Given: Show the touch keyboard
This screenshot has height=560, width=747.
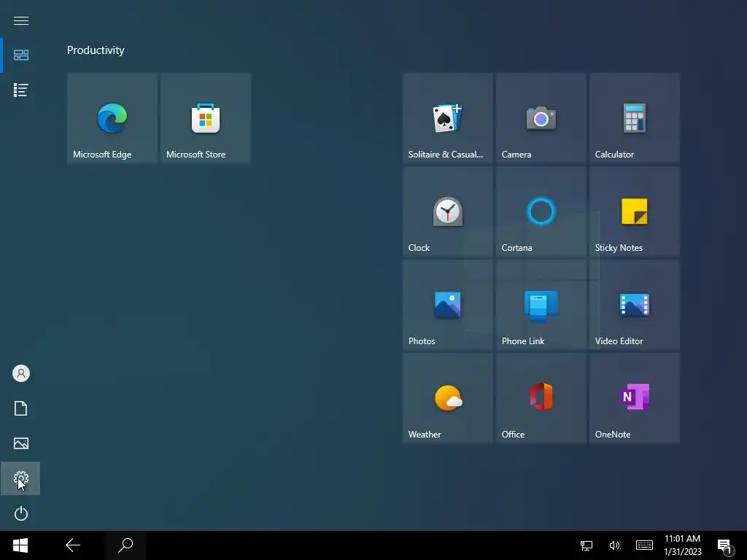Looking at the screenshot, I should pos(644,545).
